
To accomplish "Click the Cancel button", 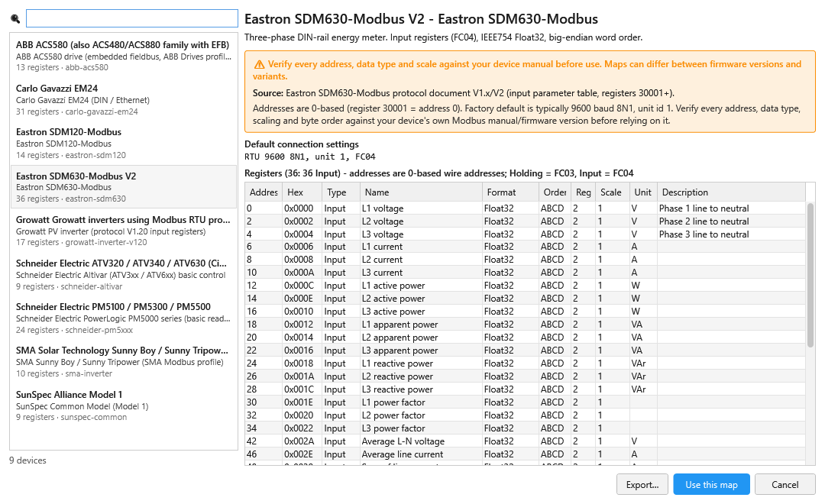I will pos(785,485).
